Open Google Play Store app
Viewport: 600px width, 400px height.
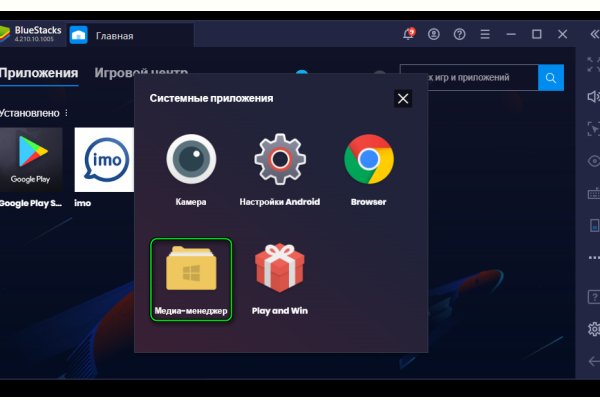pos(30,160)
